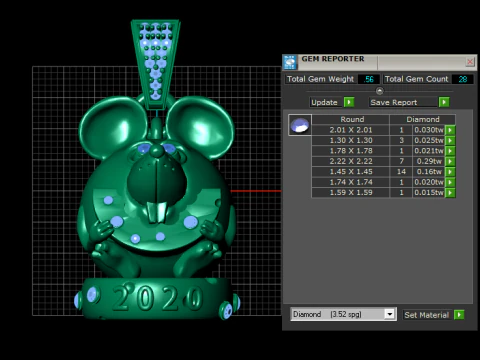Viewport: 480px width, 360px height.
Task: Click the 0.29tw weight cell
Action: (429, 161)
